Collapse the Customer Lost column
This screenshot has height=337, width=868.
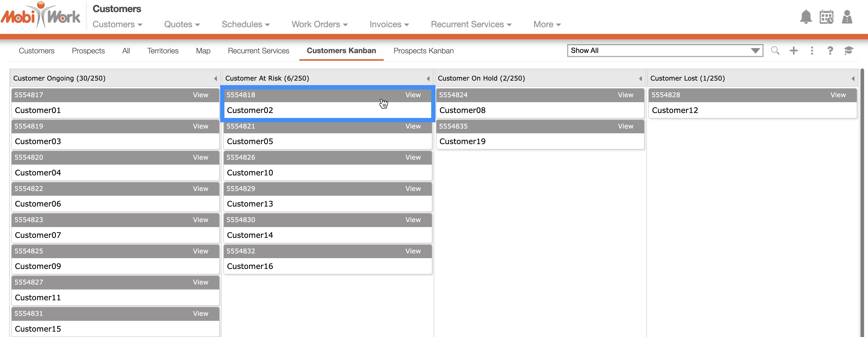click(853, 79)
